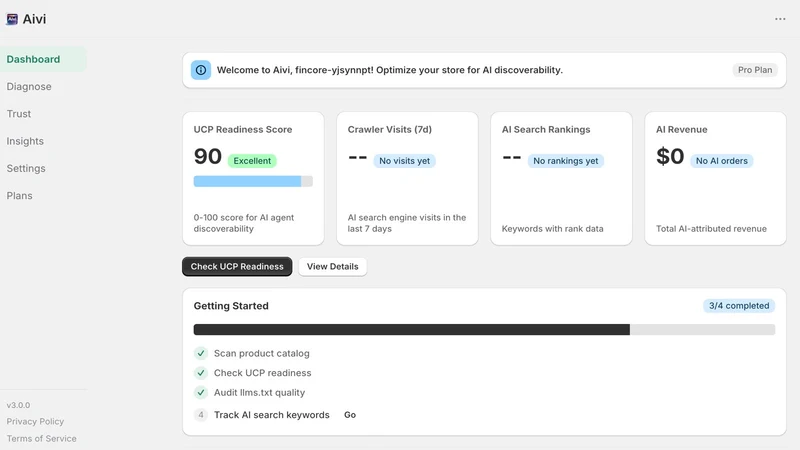Open the three-dot more options menu
This screenshot has width=800, height=450.
click(x=780, y=19)
